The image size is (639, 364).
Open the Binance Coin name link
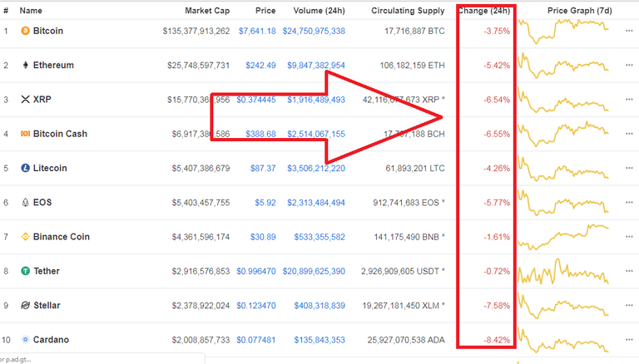click(61, 237)
